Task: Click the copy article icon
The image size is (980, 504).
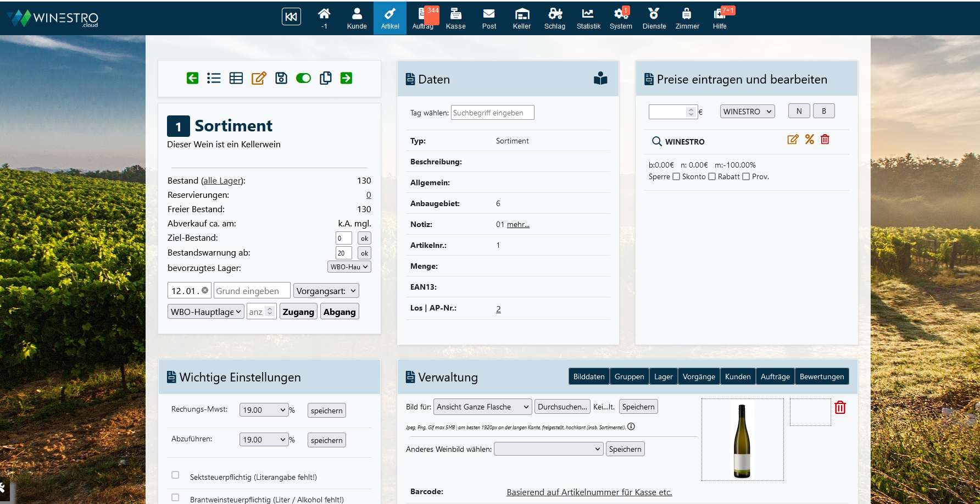Action: [325, 78]
